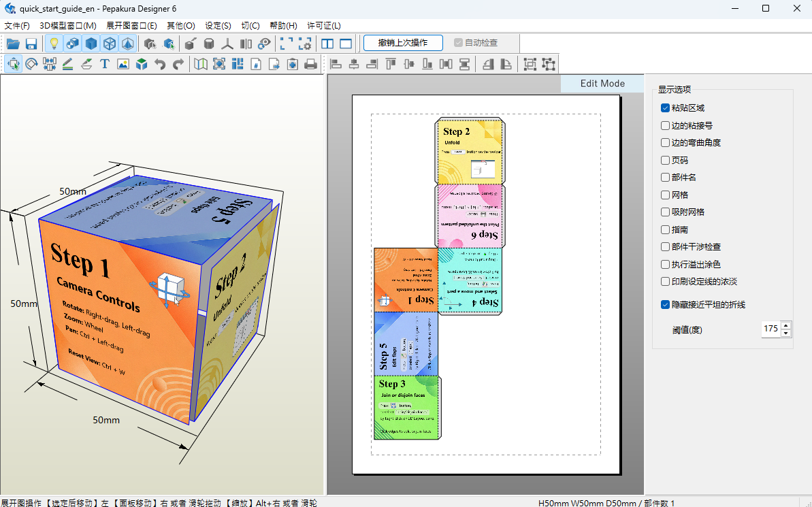This screenshot has height=507, width=812.
Task: Toggle 隐藏接近平坦的折线 checkbox
Action: 666,304
